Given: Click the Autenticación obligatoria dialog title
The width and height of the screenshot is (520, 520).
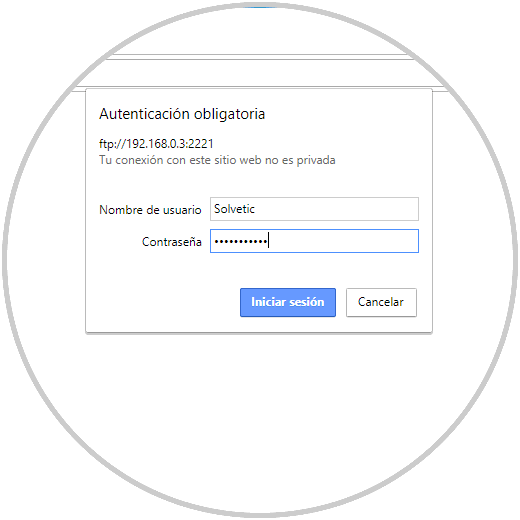Looking at the screenshot, I should click(182, 114).
